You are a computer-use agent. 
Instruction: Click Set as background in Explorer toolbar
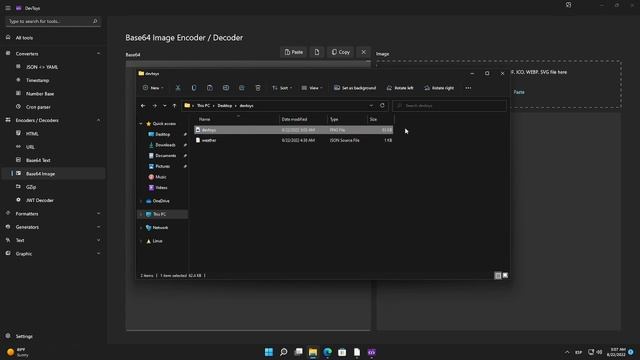point(355,88)
